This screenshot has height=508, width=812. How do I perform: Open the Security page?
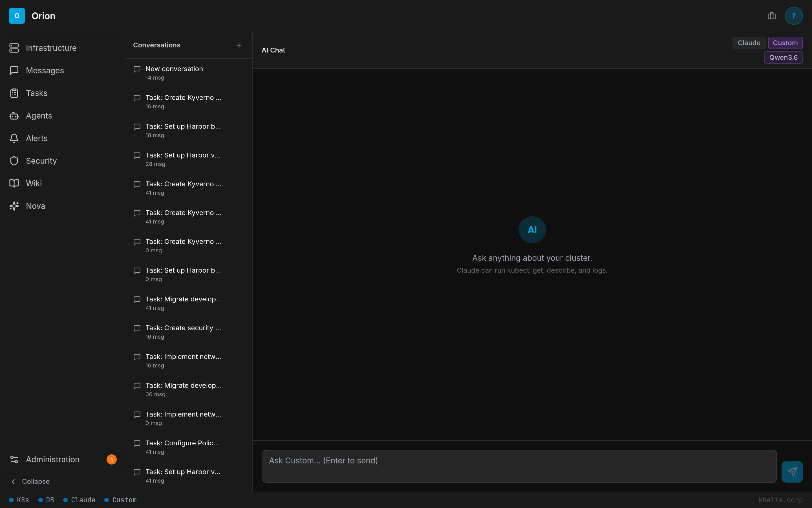pos(63,161)
